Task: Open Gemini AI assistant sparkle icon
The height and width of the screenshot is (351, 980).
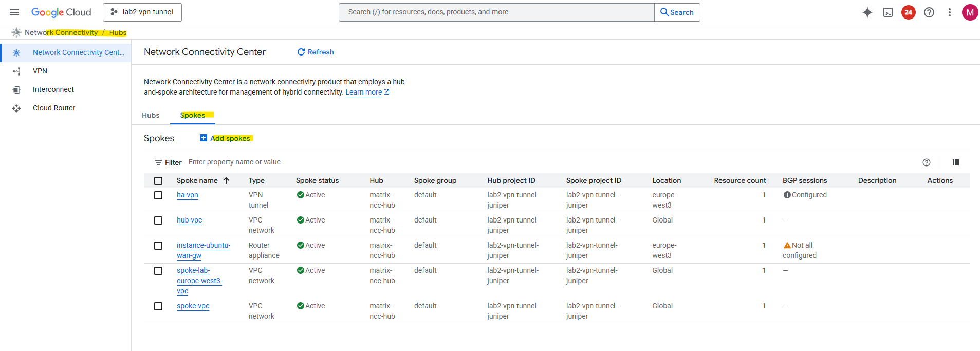Action: tap(867, 12)
